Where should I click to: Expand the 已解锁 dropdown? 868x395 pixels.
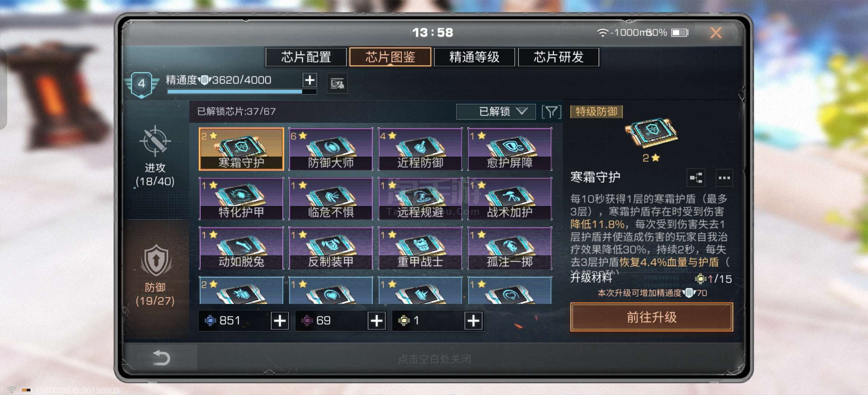(496, 112)
